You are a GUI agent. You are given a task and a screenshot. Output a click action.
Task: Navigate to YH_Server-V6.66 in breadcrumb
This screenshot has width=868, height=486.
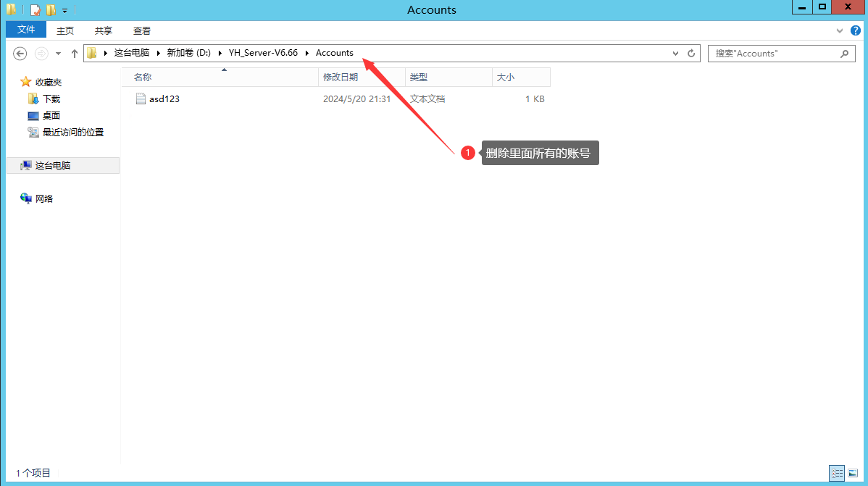coord(263,53)
